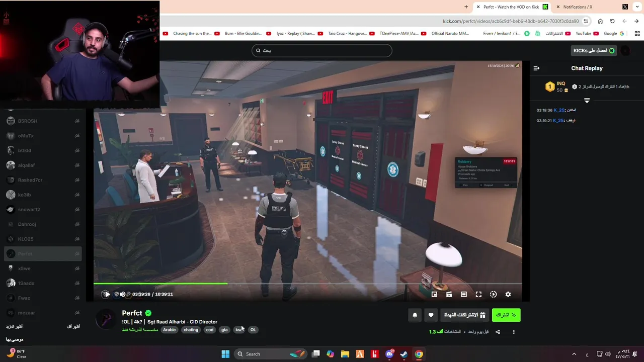This screenshot has height=362, width=644.
Task: Open a new browser tab
Action: (466, 7)
